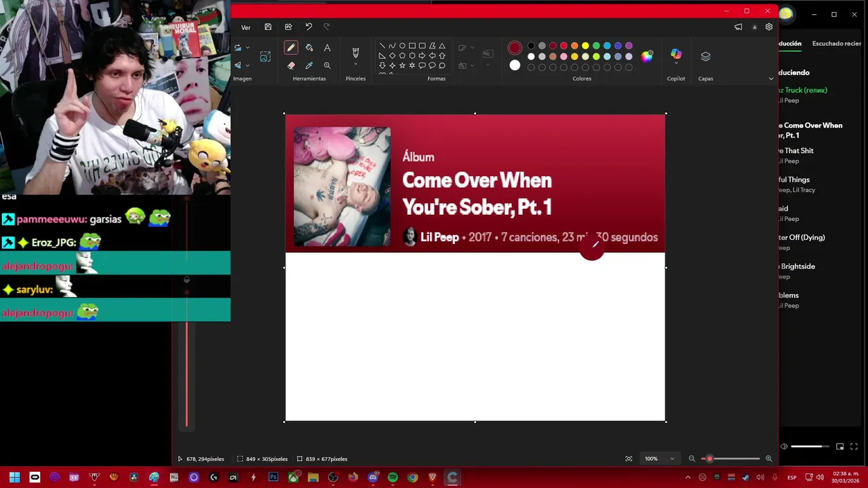
Task: Expand the flip options chevron
Action: 248,66
